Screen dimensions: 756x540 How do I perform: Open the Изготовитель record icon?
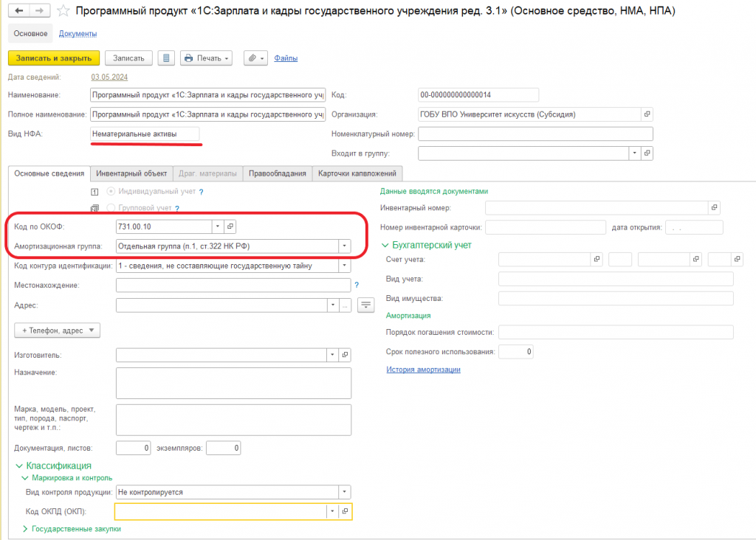tap(345, 355)
